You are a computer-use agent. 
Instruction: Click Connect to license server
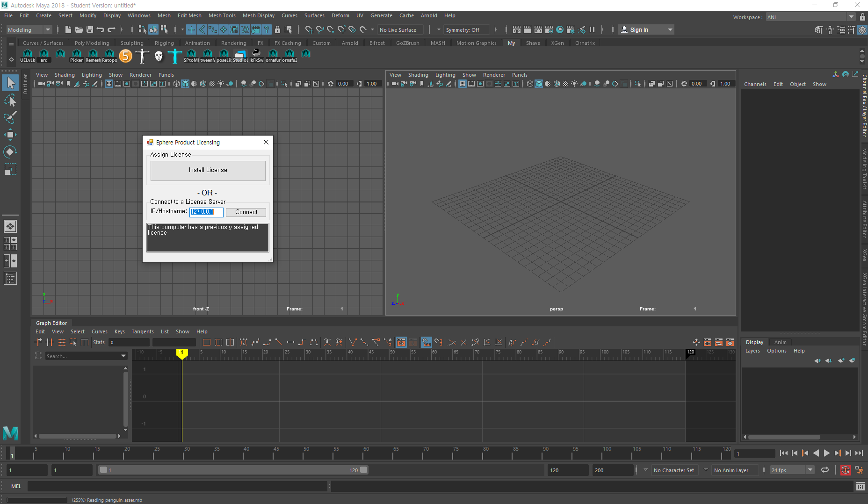246,212
